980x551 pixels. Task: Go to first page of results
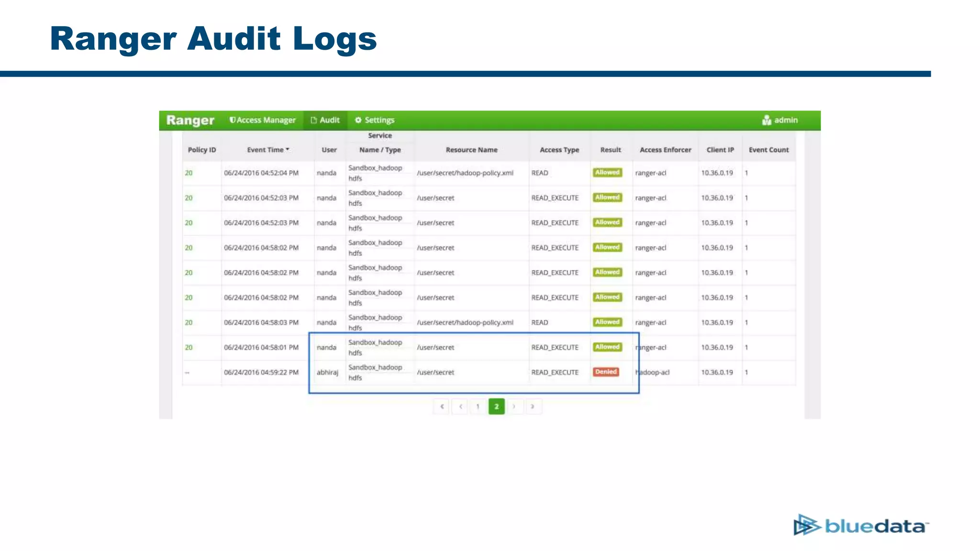click(442, 407)
